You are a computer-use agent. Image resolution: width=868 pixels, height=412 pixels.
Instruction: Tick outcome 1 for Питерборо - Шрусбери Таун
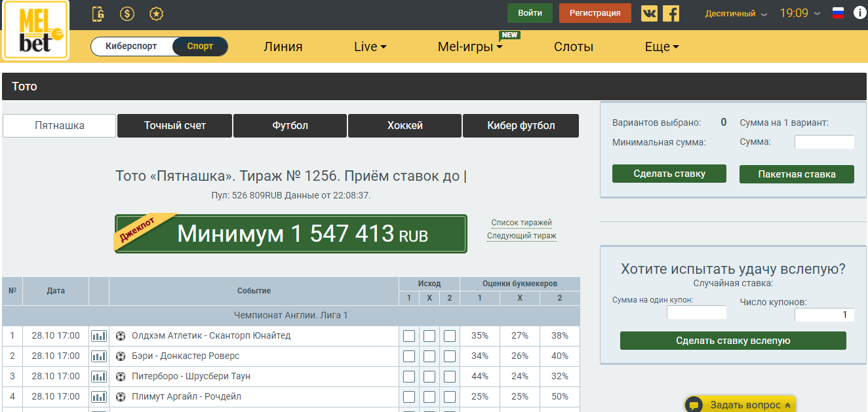409,377
